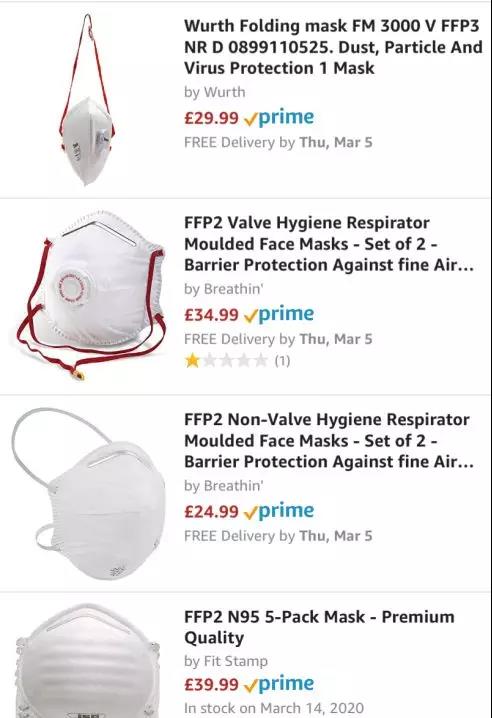Viewport: 492px width, 718px height.
Task: Select the £24.99 price of non-valve respirator
Action: pos(211,511)
